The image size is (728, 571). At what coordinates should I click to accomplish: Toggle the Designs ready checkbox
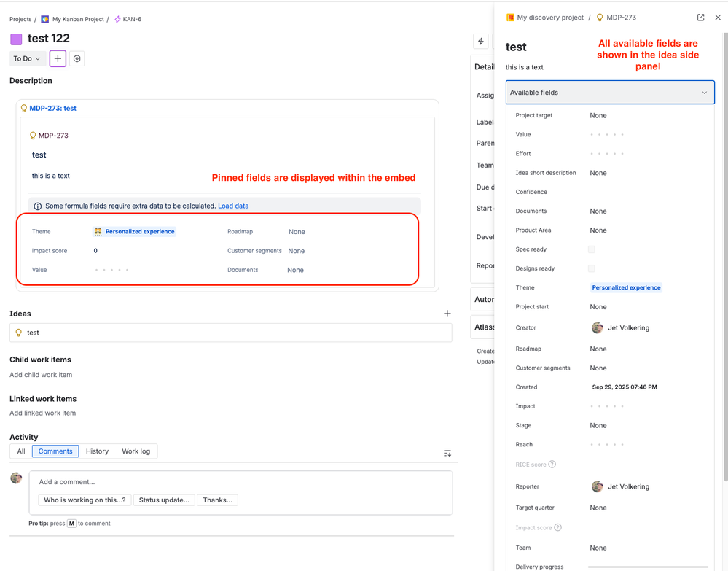pos(592,268)
